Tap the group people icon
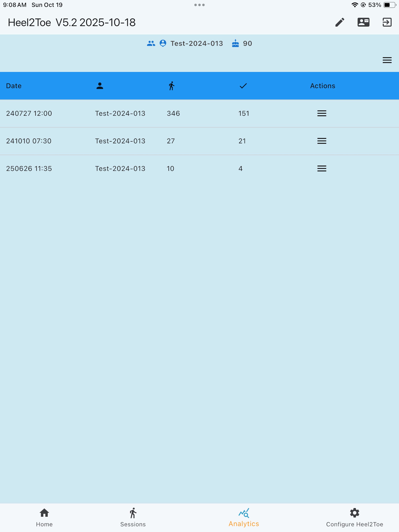 [x=151, y=44]
